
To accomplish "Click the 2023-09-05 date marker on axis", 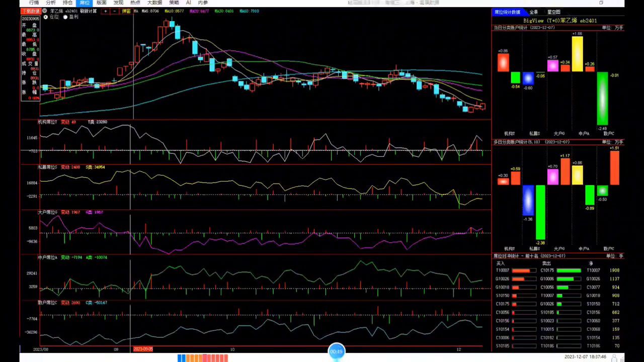I will point(143,349).
